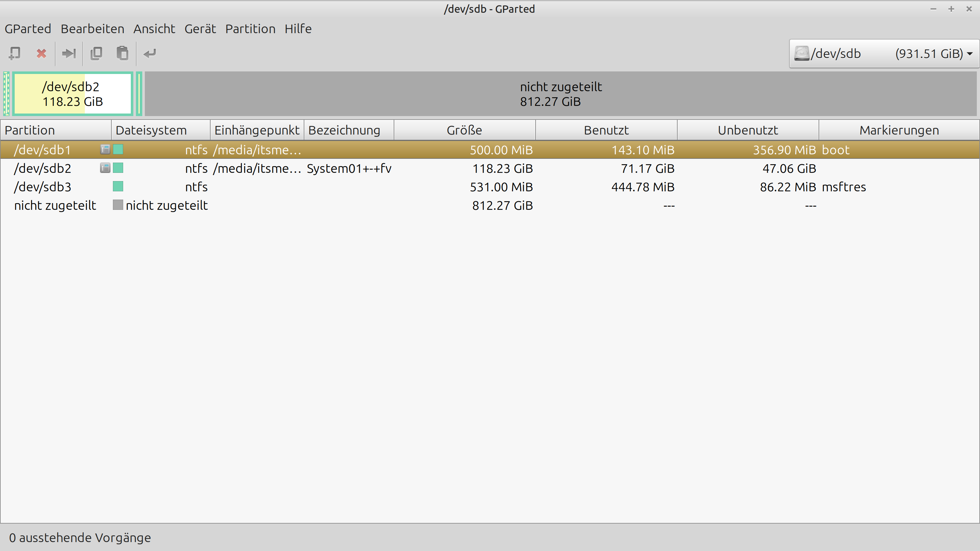Click the Undo last operation arrow icon
This screenshot has width=980, height=551.
pyautogui.click(x=150, y=54)
